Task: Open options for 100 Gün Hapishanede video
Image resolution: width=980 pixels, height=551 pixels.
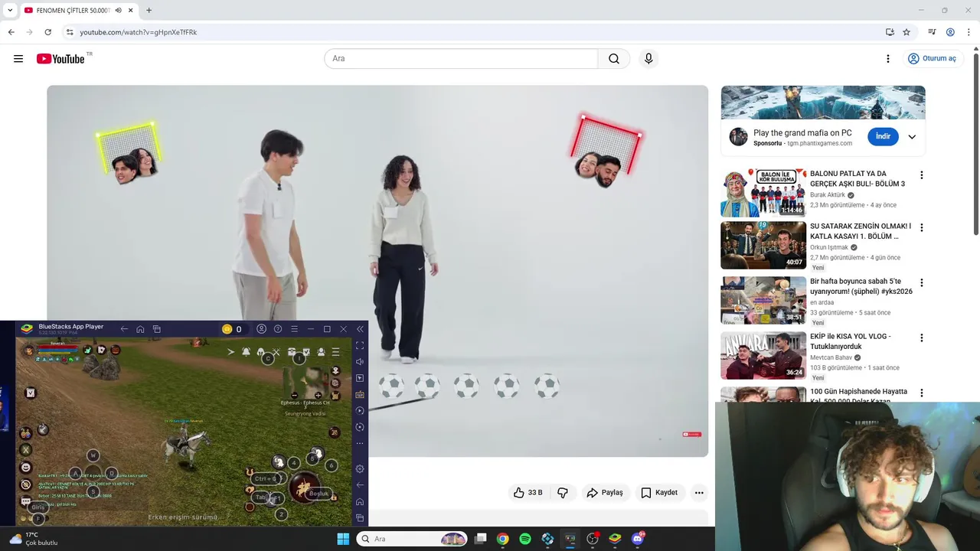Action: pos(921,393)
